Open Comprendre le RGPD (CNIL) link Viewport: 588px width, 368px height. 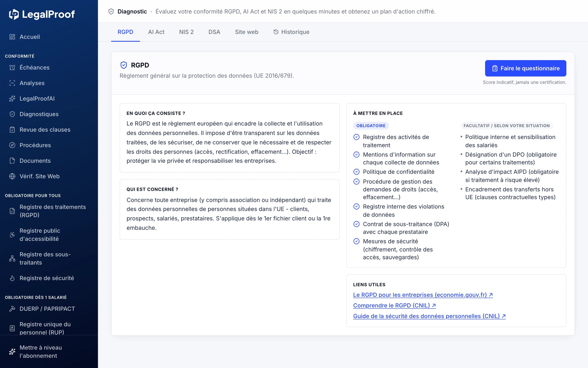tap(394, 305)
